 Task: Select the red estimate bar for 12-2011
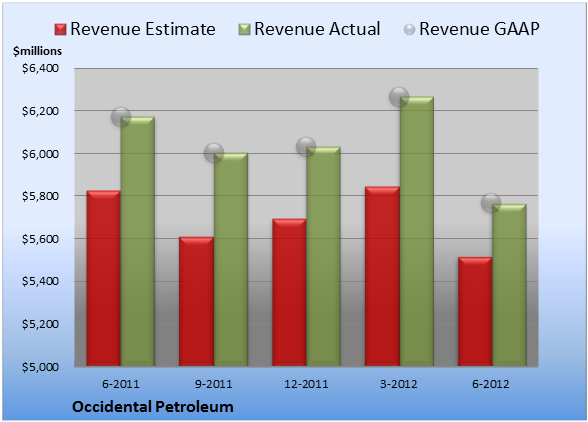pyautogui.click(x=289, y=292)
